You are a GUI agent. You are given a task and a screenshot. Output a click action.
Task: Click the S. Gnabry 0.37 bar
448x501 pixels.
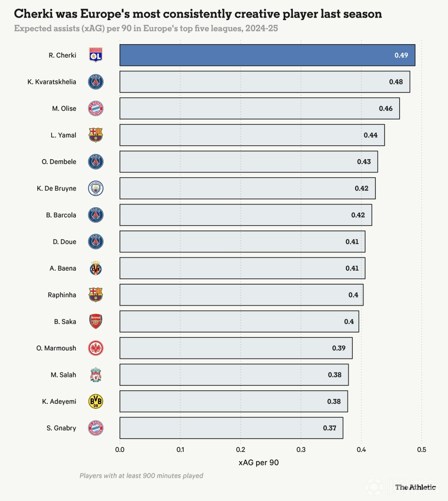tap(231, 428)
